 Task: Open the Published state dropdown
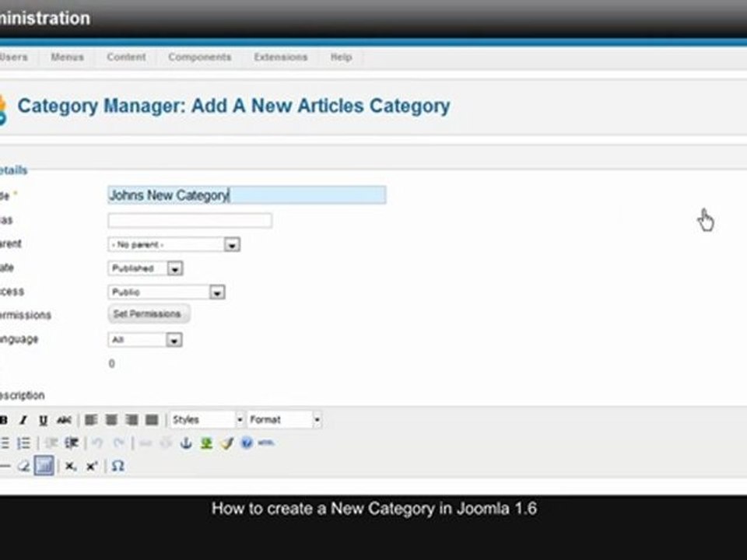point(146,268)
